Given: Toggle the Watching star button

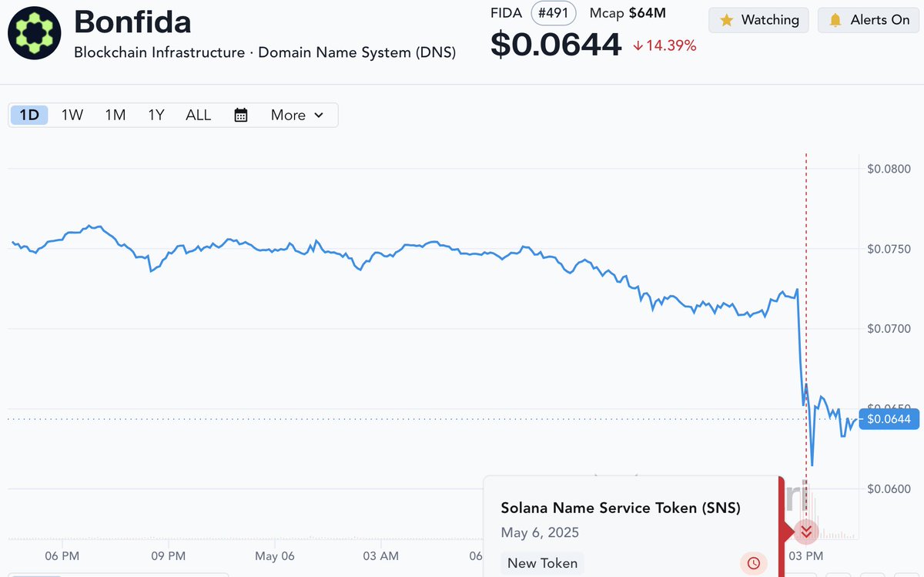Looking at the screenshot, I should click(x=758, y=20).
